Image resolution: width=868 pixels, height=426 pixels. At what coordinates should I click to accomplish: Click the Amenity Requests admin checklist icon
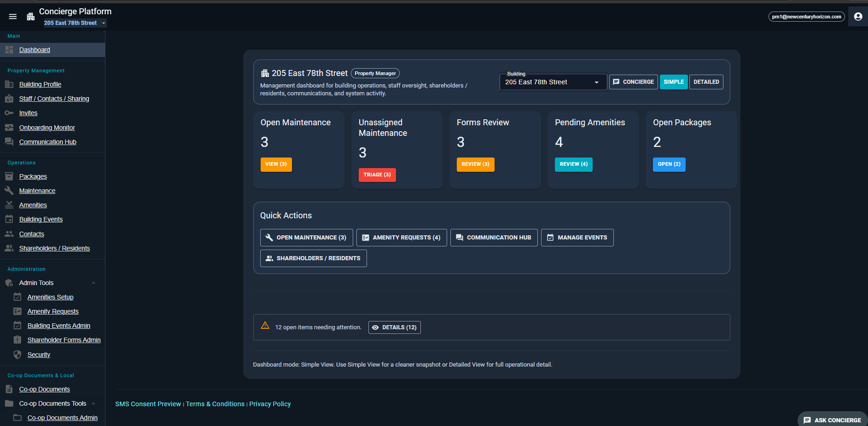[17, 311]
